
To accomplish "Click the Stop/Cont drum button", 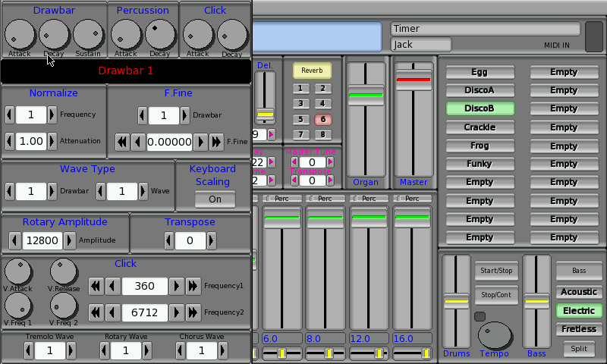I will tap(496, 295).
